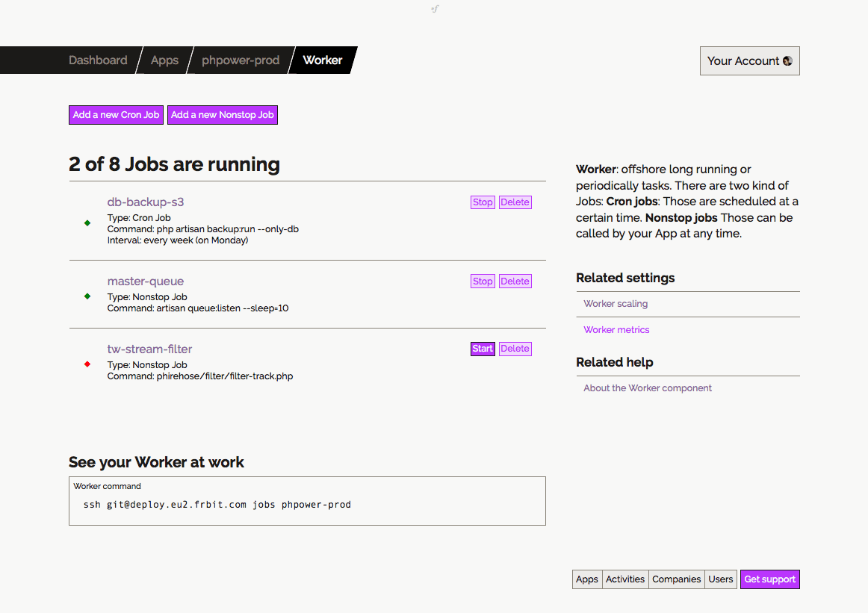868x613 pixels.
Task: Click the fortrabbit logo at page top
Action: click(434, 9)
